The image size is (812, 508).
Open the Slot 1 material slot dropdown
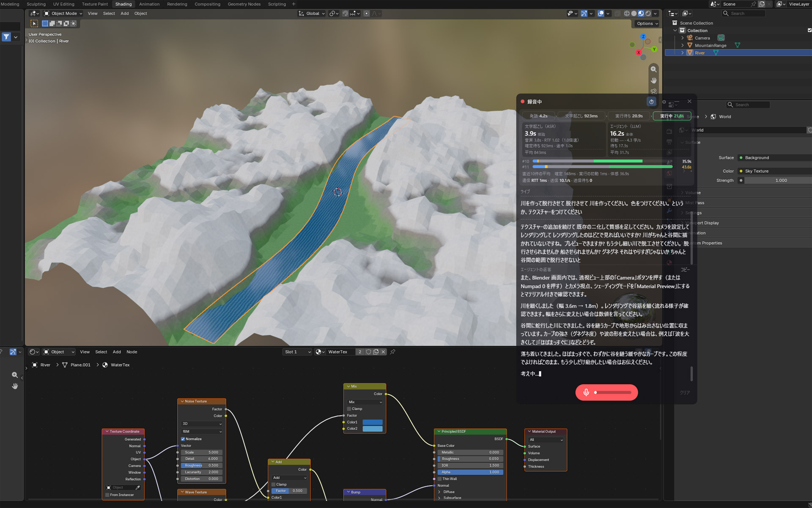[297, 352]
